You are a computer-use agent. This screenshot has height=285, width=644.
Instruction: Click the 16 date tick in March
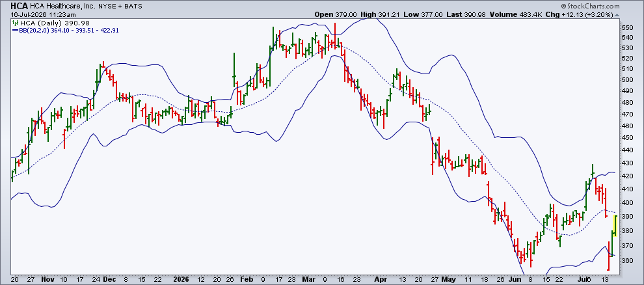pos(340,279)
